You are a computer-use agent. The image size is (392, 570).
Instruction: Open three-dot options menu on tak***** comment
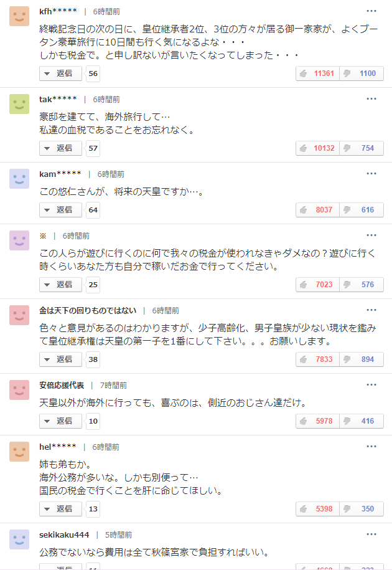[x=371, y=99]
